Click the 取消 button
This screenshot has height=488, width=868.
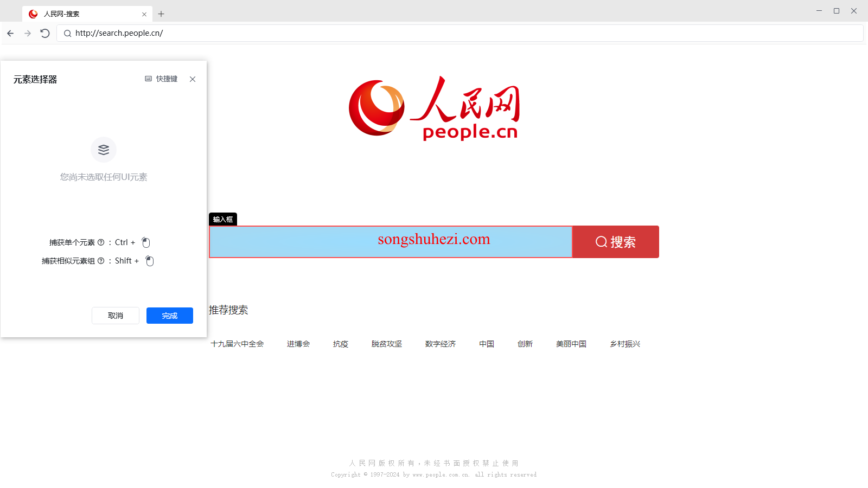(x=116, y=316)
